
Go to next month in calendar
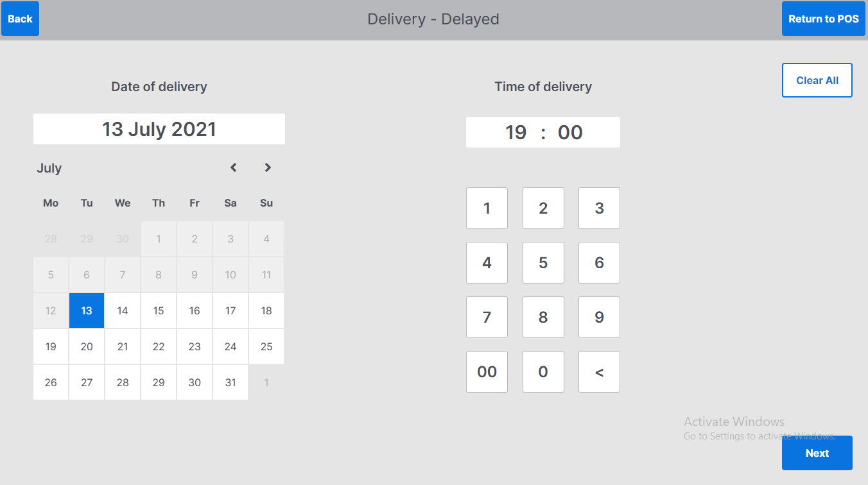268,167
